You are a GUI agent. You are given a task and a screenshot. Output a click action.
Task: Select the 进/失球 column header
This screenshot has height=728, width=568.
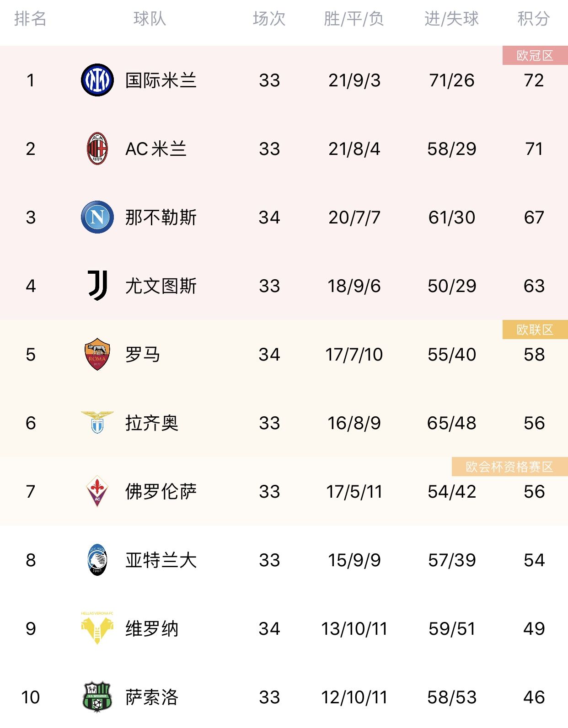[x=451, y=19]
